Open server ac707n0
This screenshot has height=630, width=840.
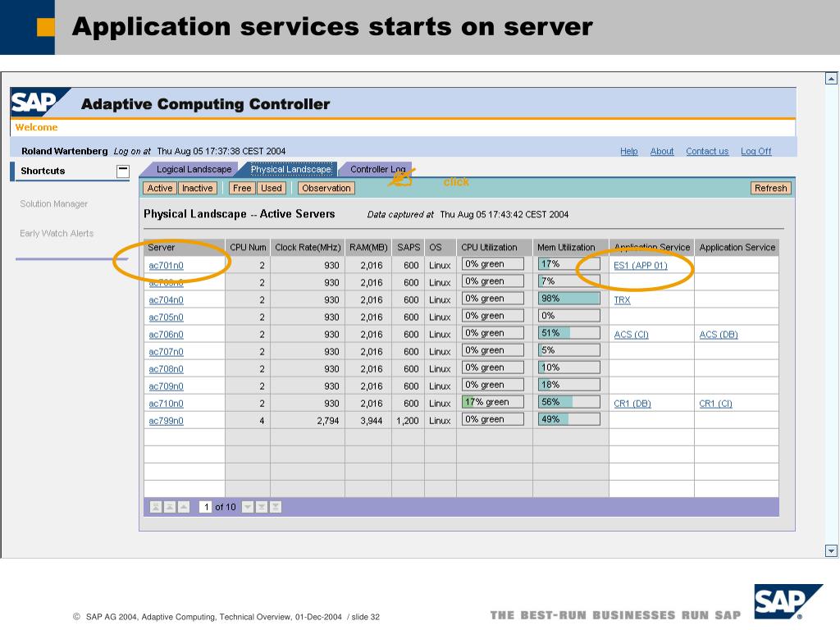[166, 352]
